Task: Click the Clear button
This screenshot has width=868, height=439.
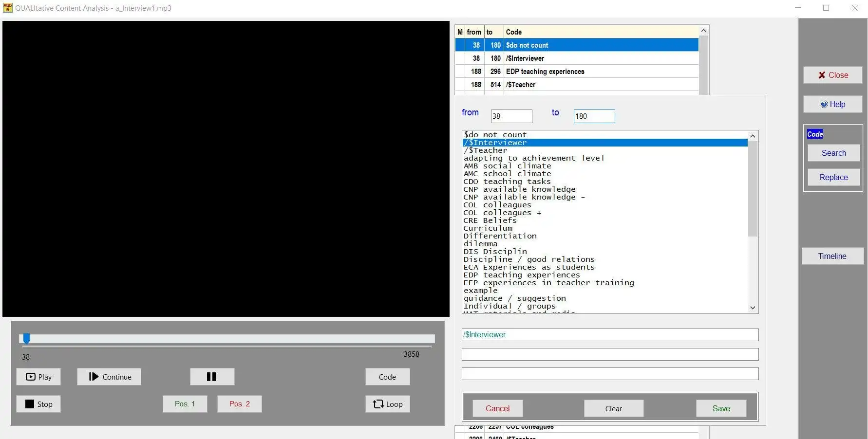Action: (614, 408)
